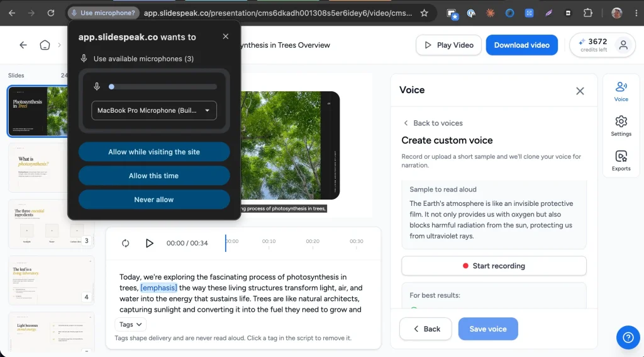
Task: Click Save voice button
Action: 488,329
